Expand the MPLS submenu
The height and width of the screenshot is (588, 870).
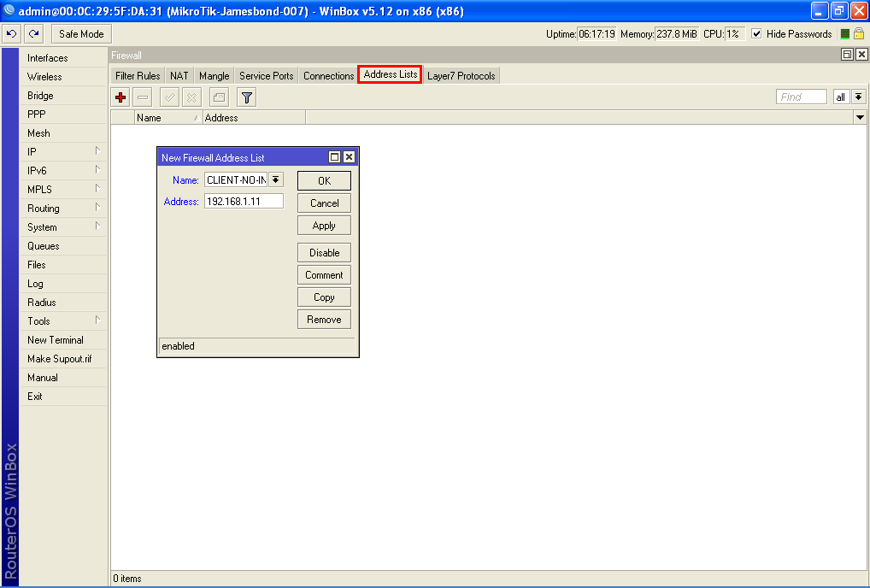[63, 189]
